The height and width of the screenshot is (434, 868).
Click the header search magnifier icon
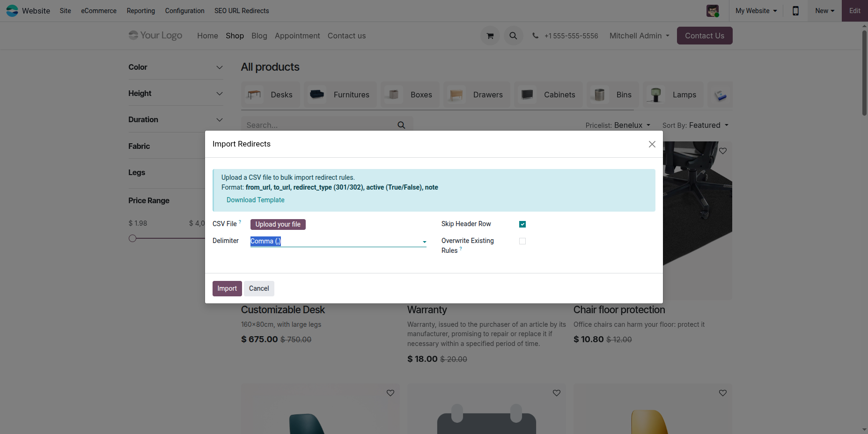513,36
